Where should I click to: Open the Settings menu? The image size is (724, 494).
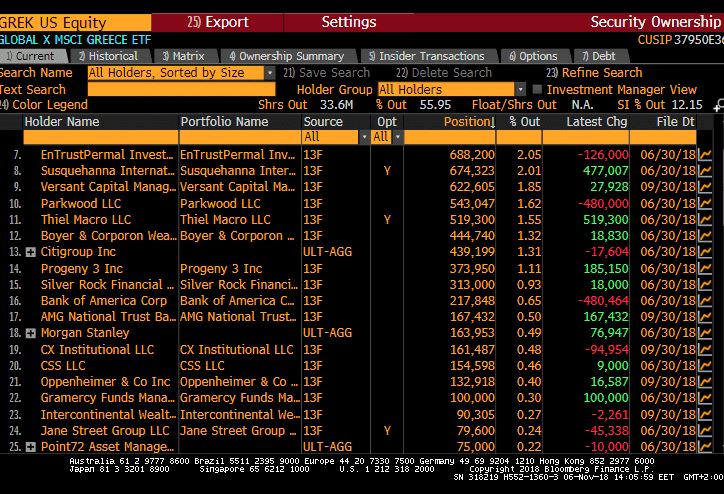point(349,22)
